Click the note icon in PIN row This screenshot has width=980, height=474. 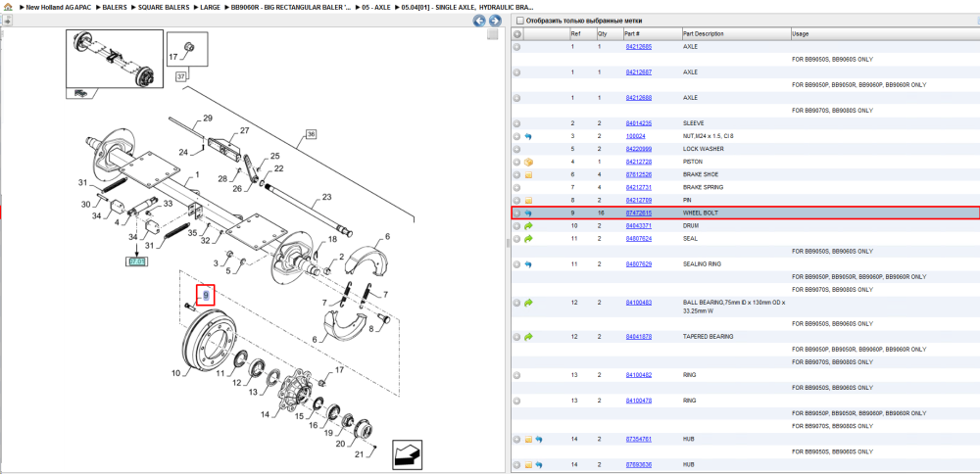coord(528,201)
